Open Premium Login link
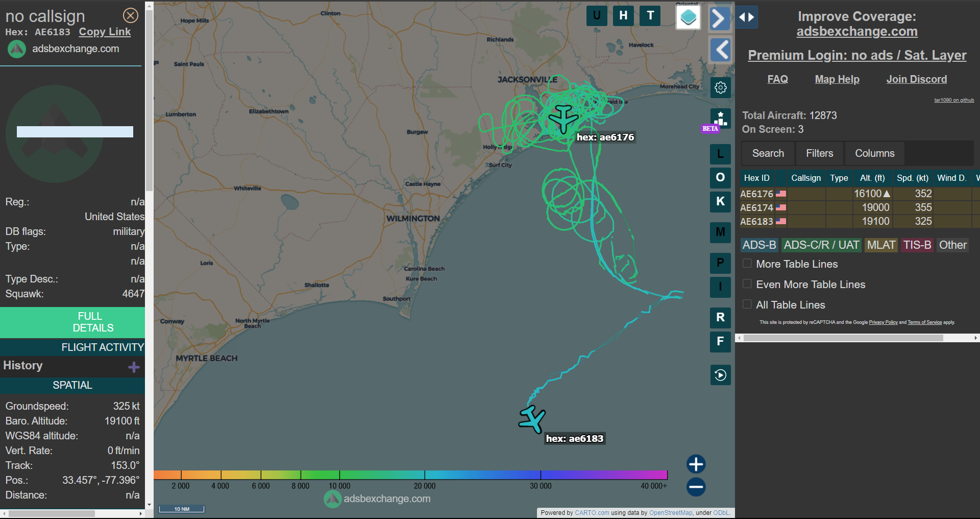 (x=857, y=55)
